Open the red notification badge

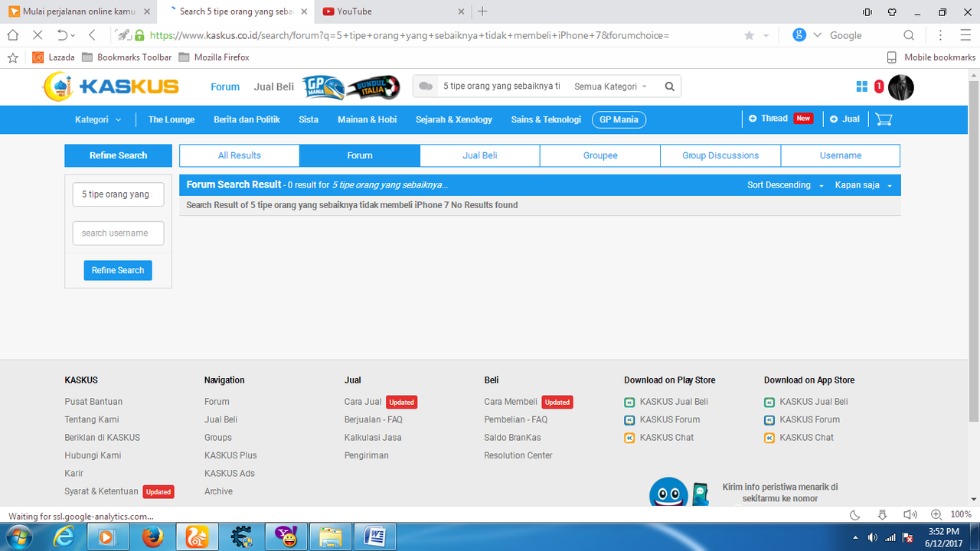coord(879,86)
